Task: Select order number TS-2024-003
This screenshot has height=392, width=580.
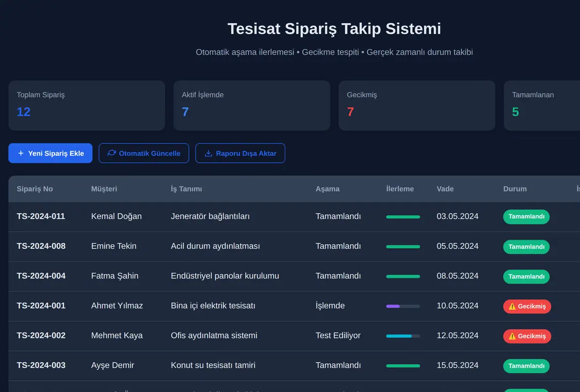Action: pyautogui.click(x=41, y=365)
